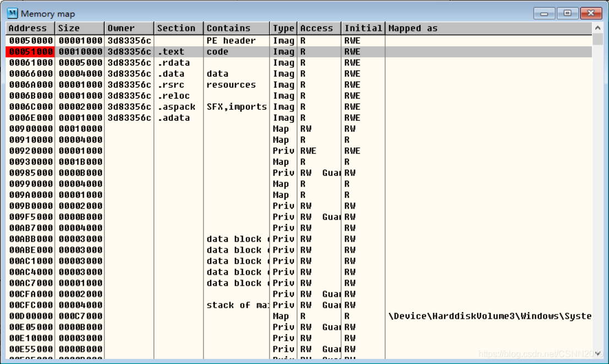Click the 'stack of ma' contains cell

point(237,305)
